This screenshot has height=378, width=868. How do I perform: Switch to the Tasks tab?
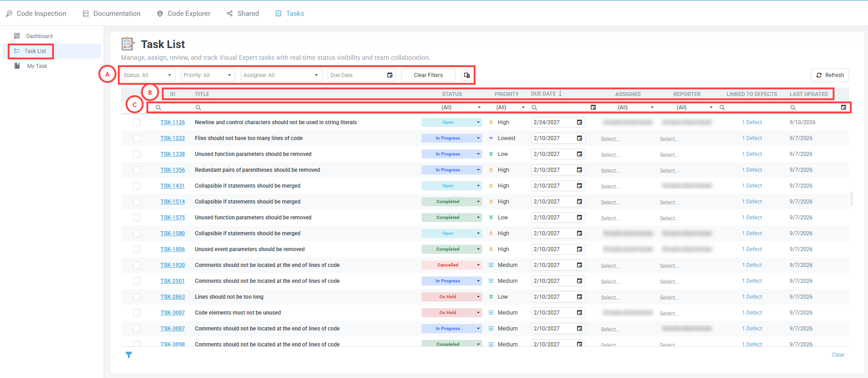click(x=290, y=14)
